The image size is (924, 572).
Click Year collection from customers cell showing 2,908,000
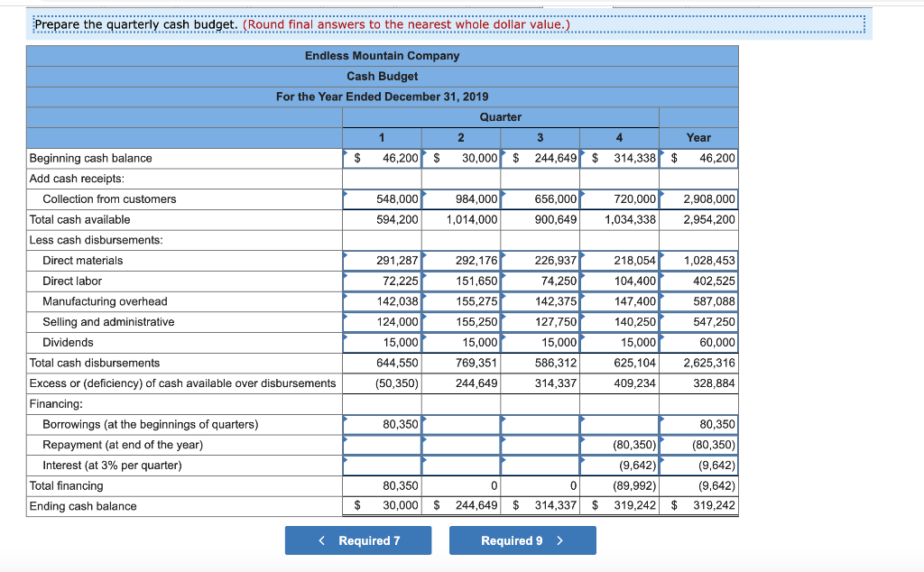[699, 198]
